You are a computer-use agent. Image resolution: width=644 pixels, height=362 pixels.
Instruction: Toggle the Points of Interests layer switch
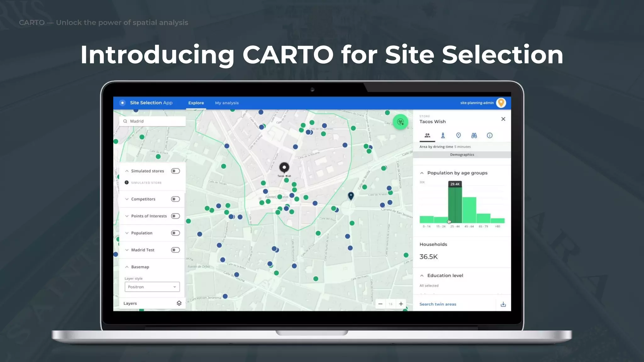[175, 216]
